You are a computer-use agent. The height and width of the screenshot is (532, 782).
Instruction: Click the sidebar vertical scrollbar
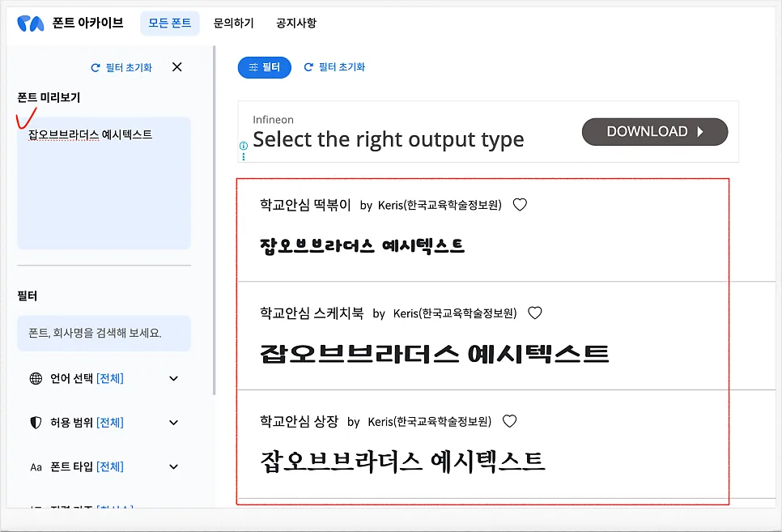[x=214, y=220]
